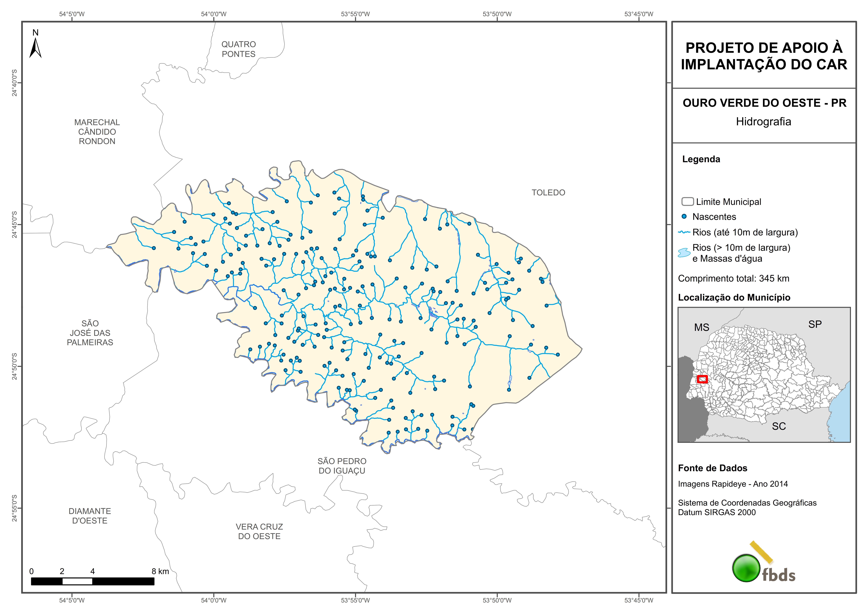This screenshot has width=868, height=614.
Task: Click the QUATRO PONTES map label
Action: 239,49
